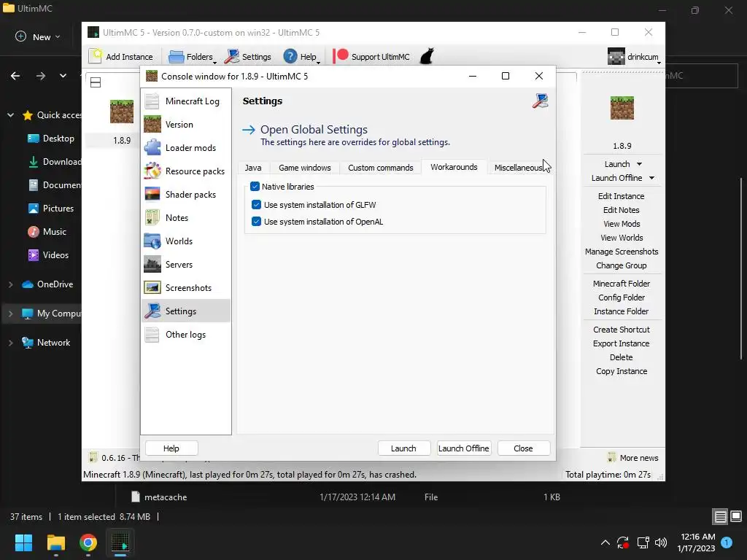Click Launch Offline button at bottom
Image resolution: width=747 pixels, height=560 pixels.
click(463, 448)
